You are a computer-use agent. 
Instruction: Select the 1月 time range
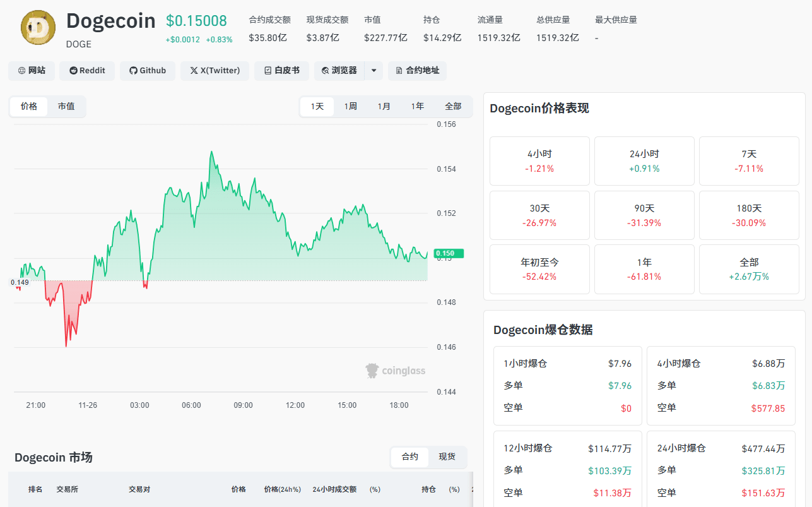pos(384,107)
